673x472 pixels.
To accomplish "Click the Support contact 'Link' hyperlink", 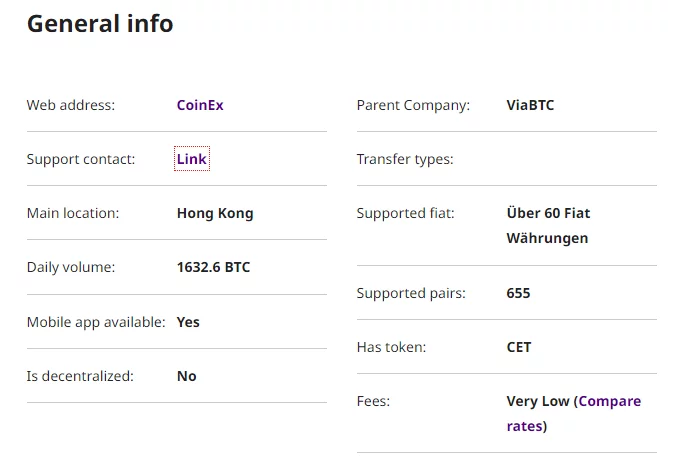I will pyautogui.click(x=192, y=159).
